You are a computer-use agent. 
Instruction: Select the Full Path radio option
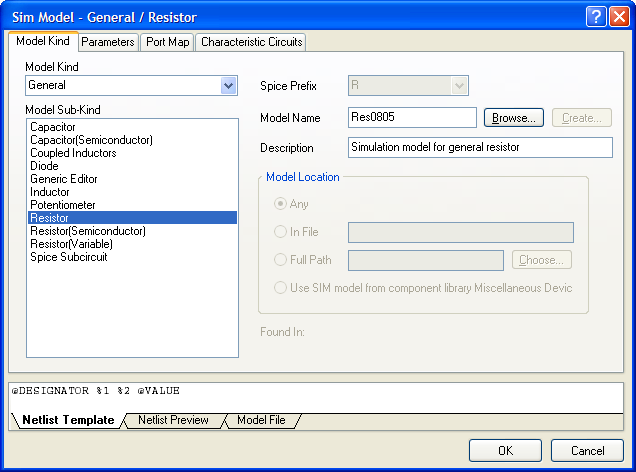281,260
